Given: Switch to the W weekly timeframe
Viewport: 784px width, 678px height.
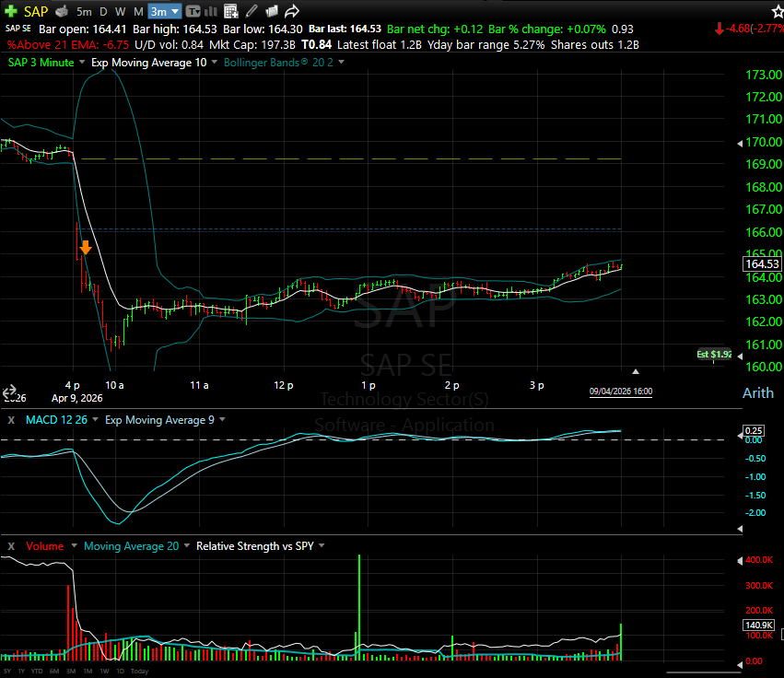Looking at the screenshot, I should pyautogui.click(x=120, y=11).
